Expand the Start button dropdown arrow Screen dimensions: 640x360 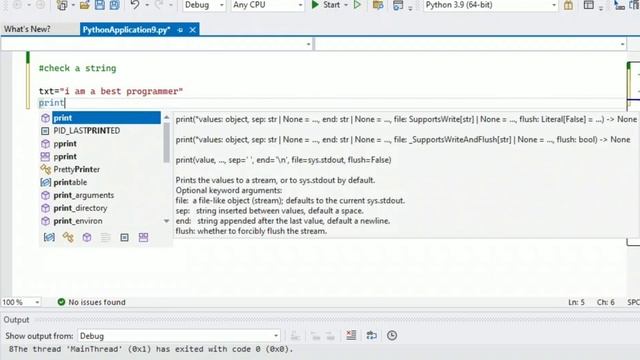pos(346,5)
